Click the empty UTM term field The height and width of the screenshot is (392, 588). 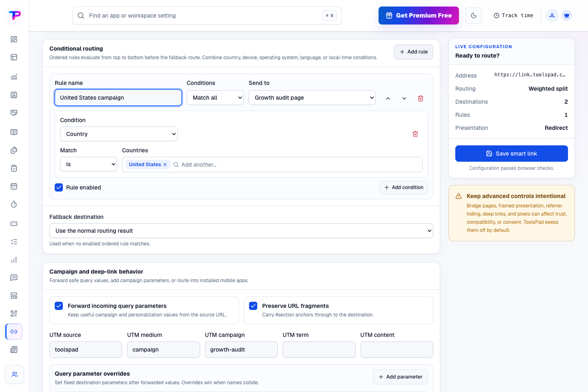coord(319,350)
